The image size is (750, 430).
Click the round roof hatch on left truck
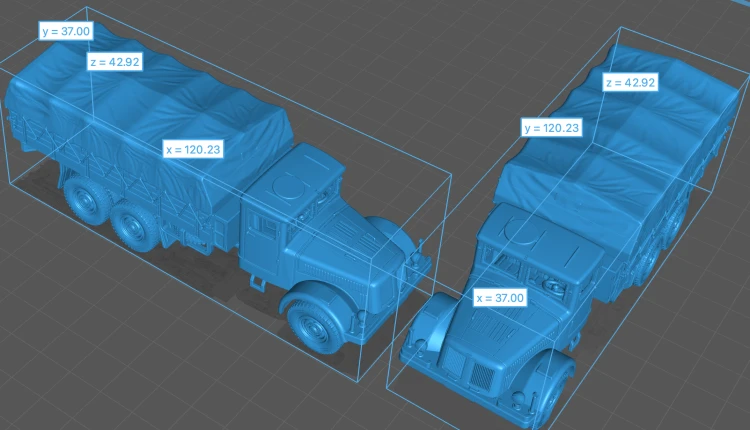tap(288, 185)
